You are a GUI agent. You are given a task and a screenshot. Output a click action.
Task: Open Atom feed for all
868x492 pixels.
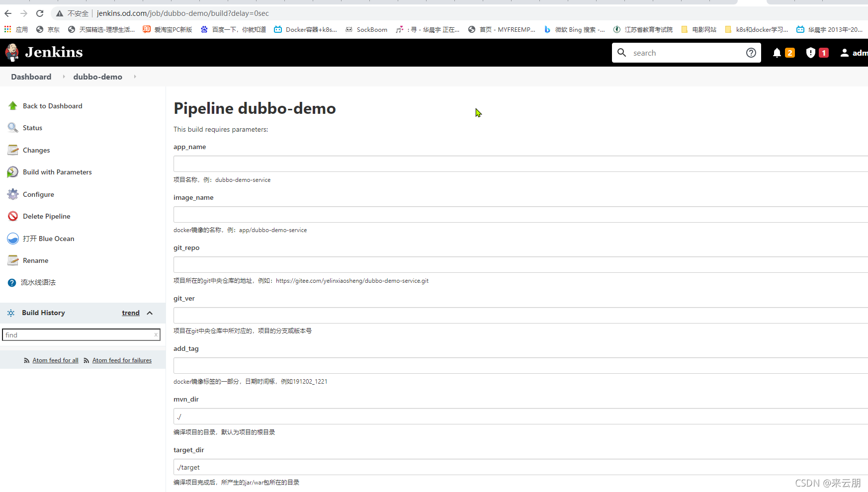55,360
